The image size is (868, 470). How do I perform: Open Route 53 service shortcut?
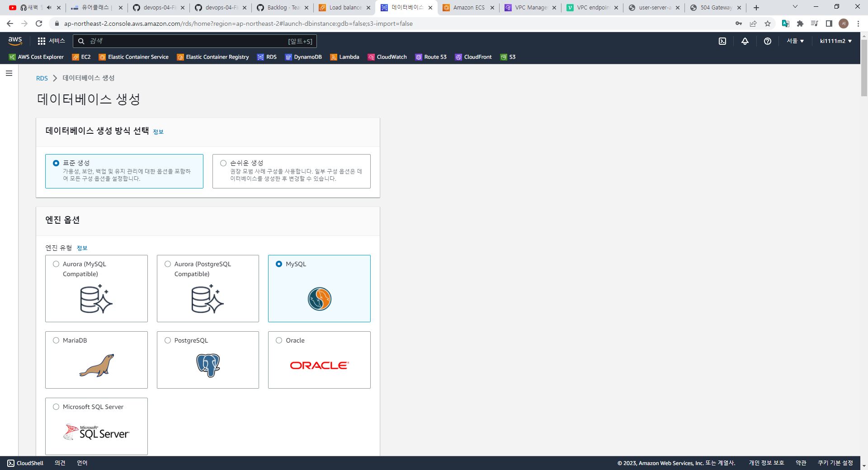coord(431,57)
